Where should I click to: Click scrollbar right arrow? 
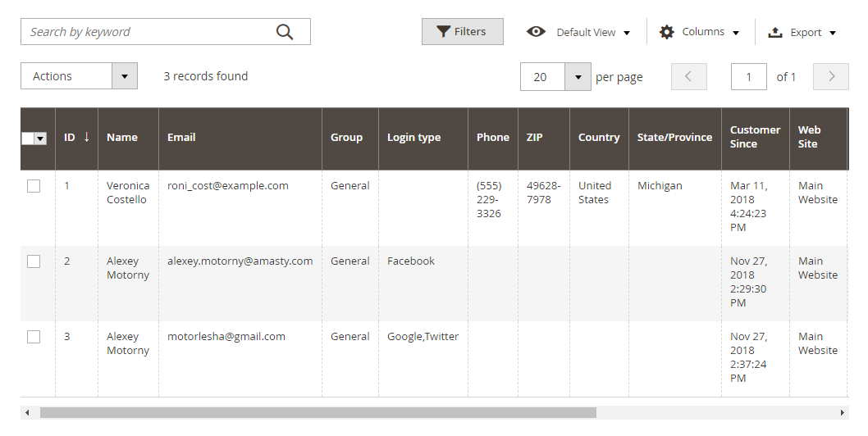point(842,413)
